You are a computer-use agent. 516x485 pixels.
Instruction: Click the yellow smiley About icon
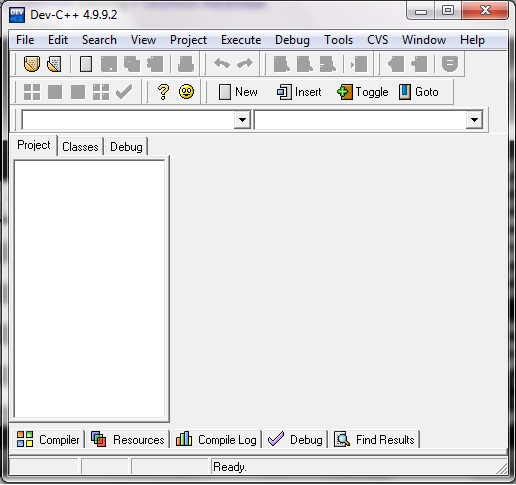(x=186, y=92)
